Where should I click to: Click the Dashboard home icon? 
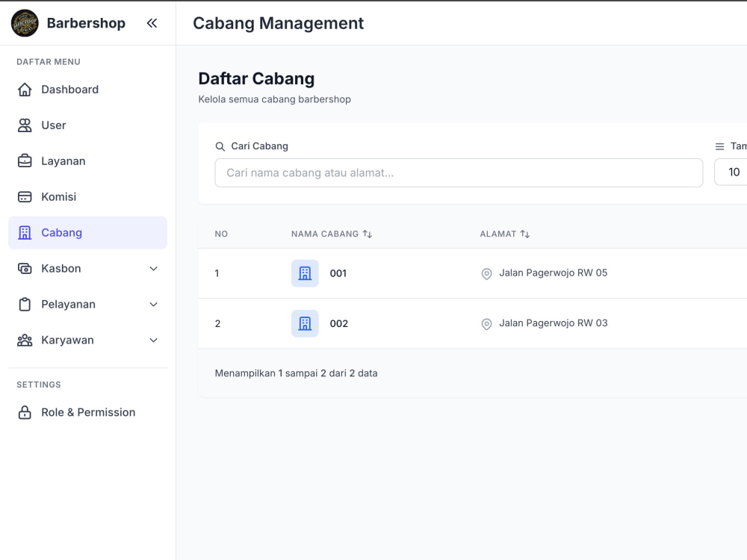coord(25,90)
